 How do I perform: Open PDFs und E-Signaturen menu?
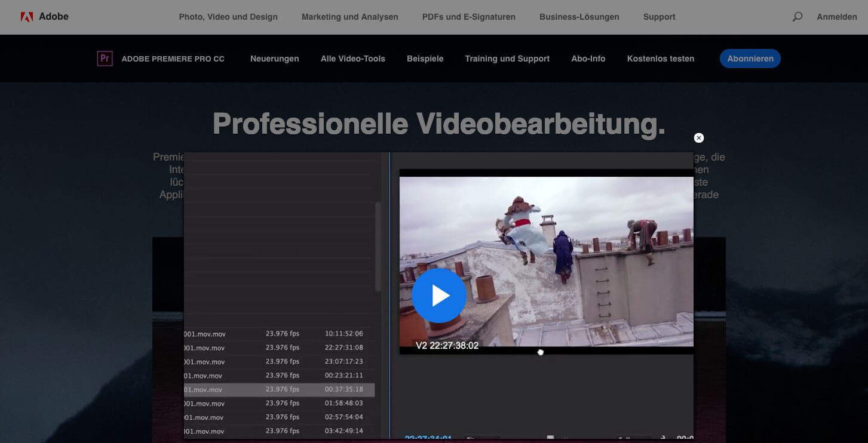[468, 17]
